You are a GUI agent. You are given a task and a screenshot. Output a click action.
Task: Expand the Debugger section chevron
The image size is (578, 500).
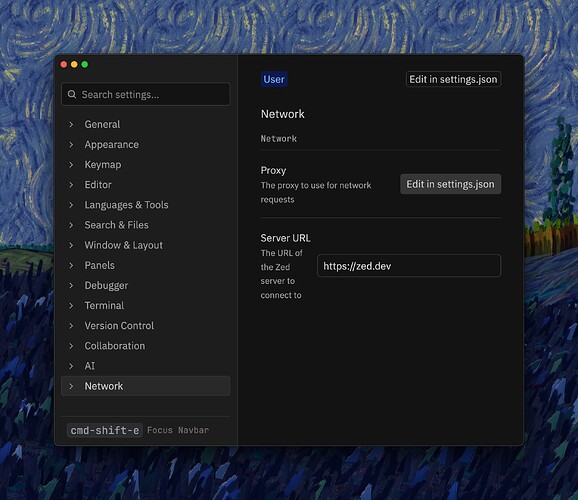click(x=71, y=285)
